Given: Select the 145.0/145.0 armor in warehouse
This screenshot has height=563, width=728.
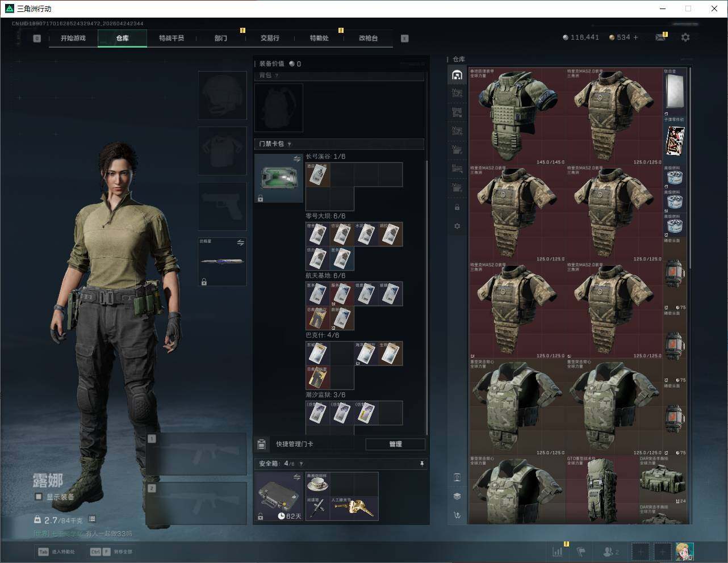Looking at the screenshot, I should (x=518, y=117).
